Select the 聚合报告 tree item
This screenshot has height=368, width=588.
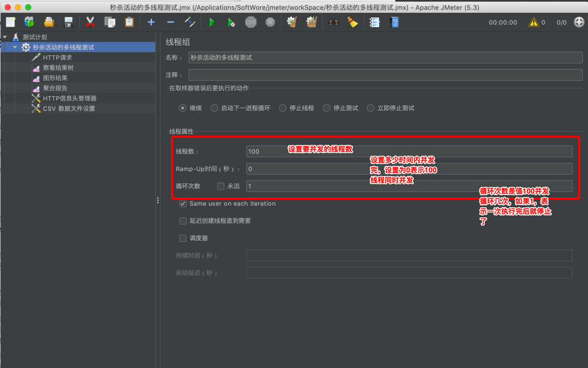55,88
